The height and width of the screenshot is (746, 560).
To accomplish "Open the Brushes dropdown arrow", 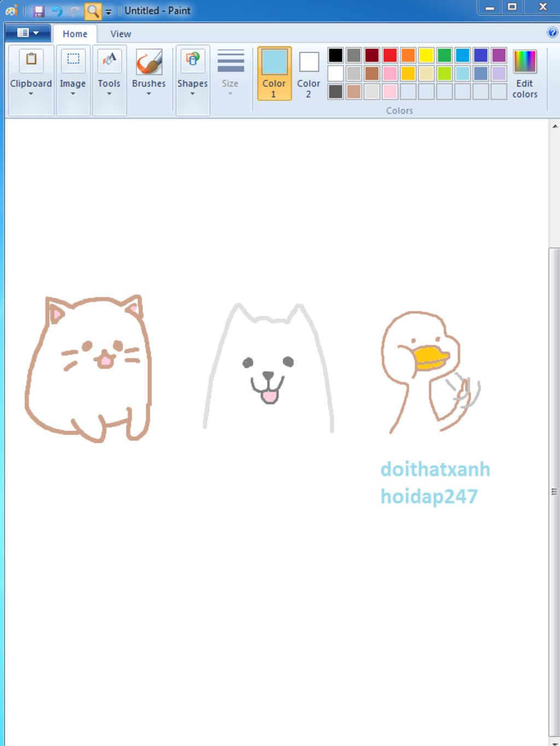I will (149, 94).
